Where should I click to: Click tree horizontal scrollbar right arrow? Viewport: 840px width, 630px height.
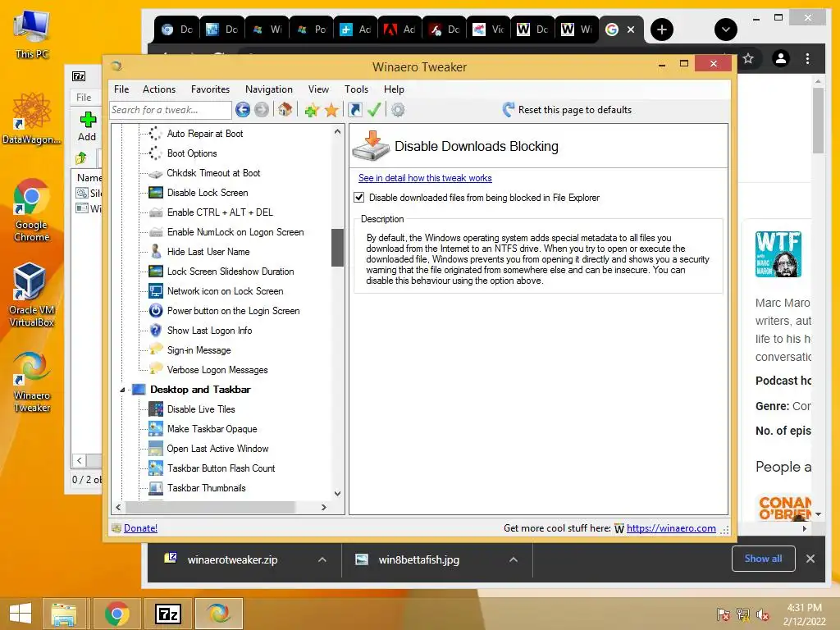point(323,507)
